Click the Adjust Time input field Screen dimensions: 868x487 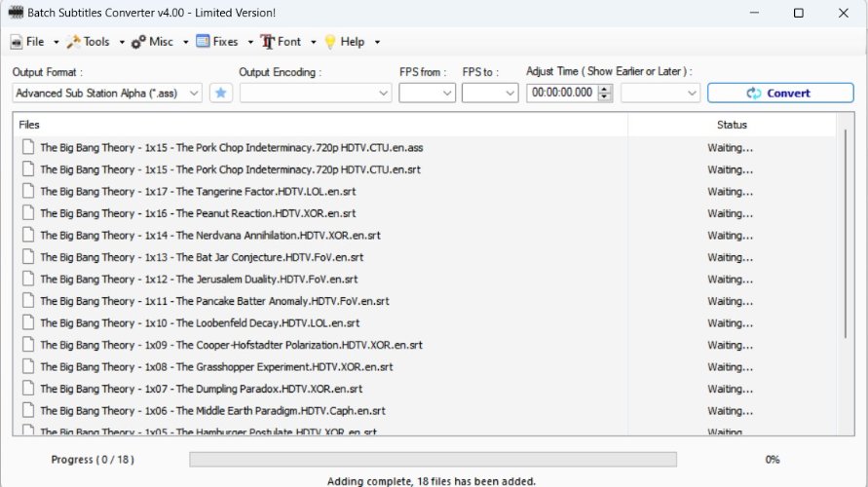[x=561, y=93]
